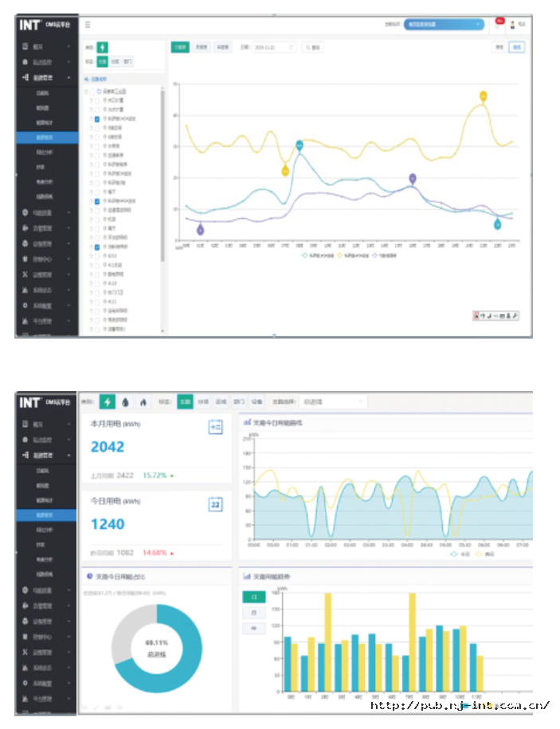Click the green 15.72% change value

click(155, 475)
